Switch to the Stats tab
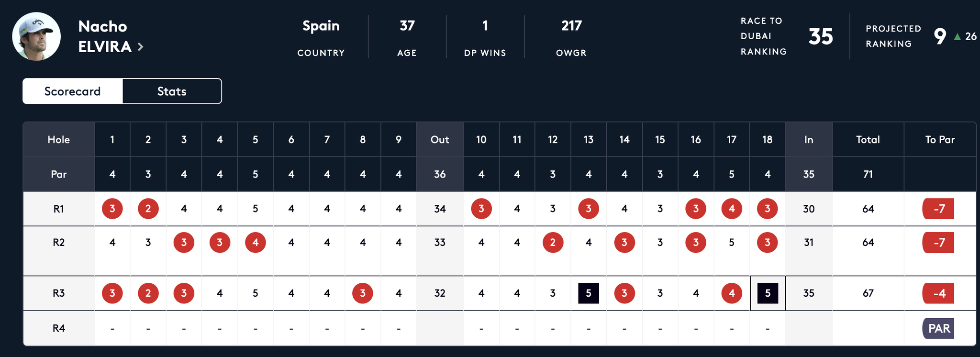The image size is (980, 357). [172, 91]
